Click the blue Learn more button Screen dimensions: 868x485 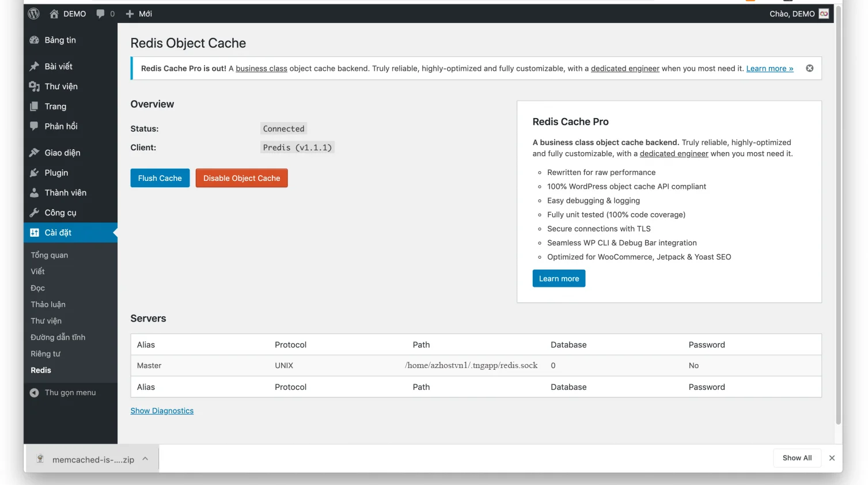(559, 279)
